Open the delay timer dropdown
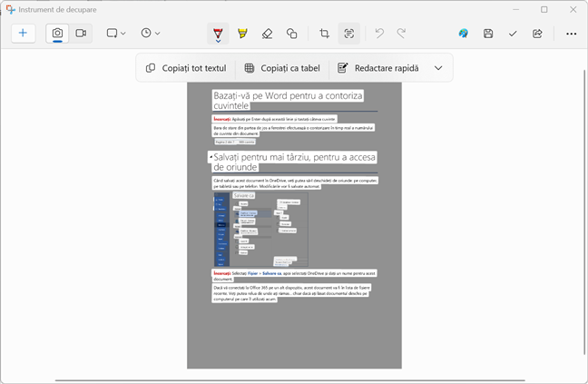 (x=151, y=34)
